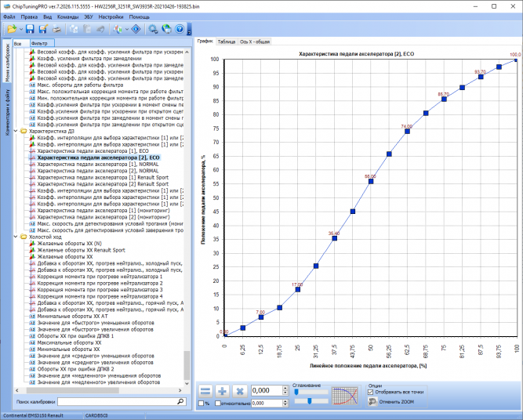Click the upper smoothing slider handle
The image size is (523, 420).
(x=296, y=392)
